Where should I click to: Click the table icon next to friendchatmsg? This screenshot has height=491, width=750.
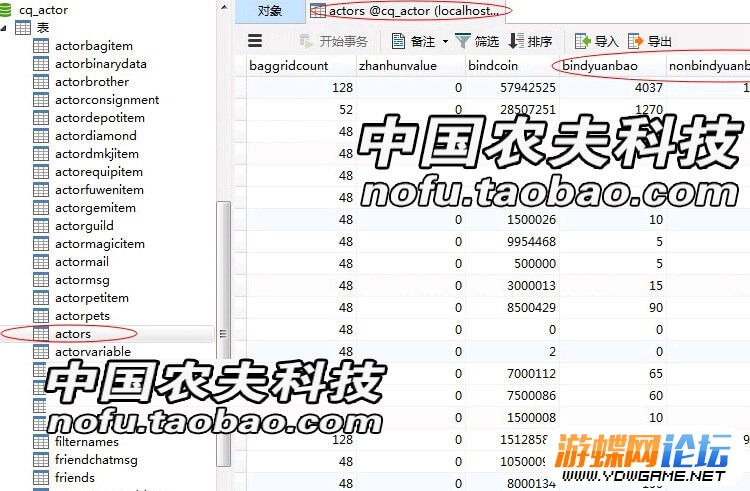tap(41, 459)
